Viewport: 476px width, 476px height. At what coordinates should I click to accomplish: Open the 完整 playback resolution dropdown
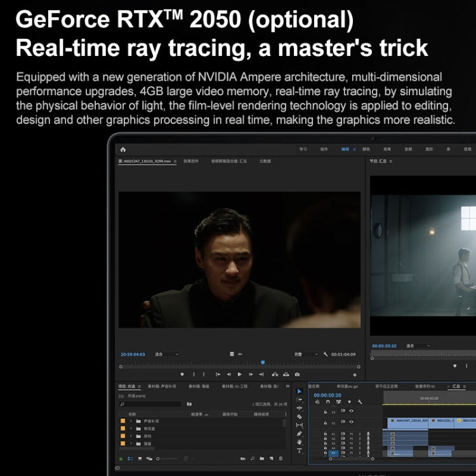[x=306, y=354]
